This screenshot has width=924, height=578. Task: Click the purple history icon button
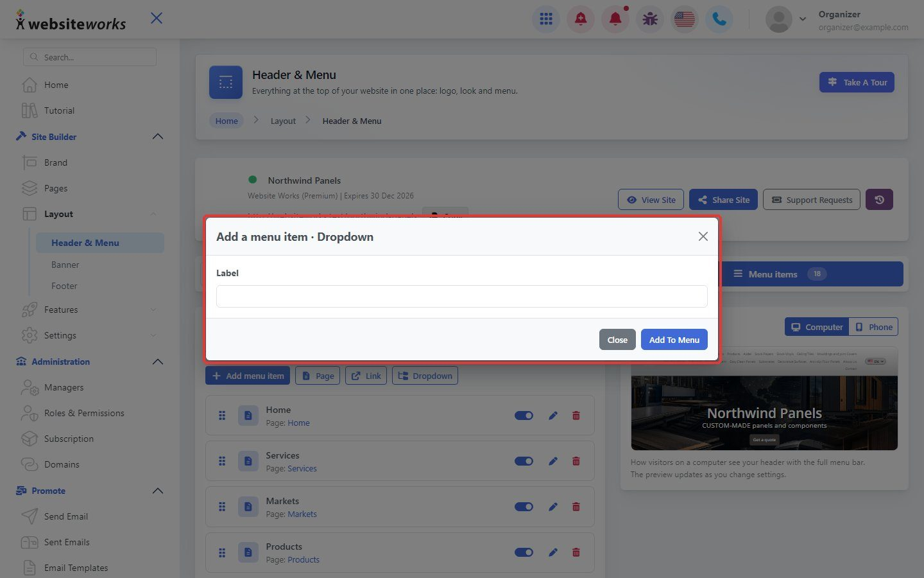tap(879, 200)
